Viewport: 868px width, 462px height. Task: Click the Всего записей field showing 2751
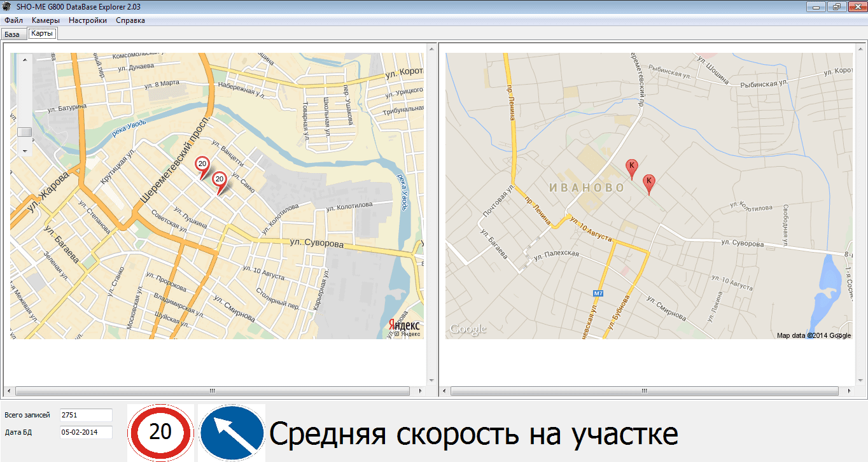86,415
